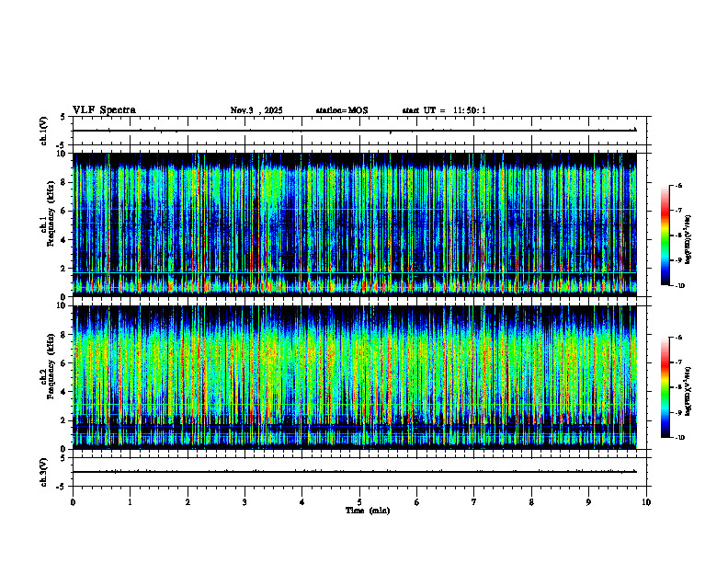Click the "station=MOS" header text

click(342, 110)
